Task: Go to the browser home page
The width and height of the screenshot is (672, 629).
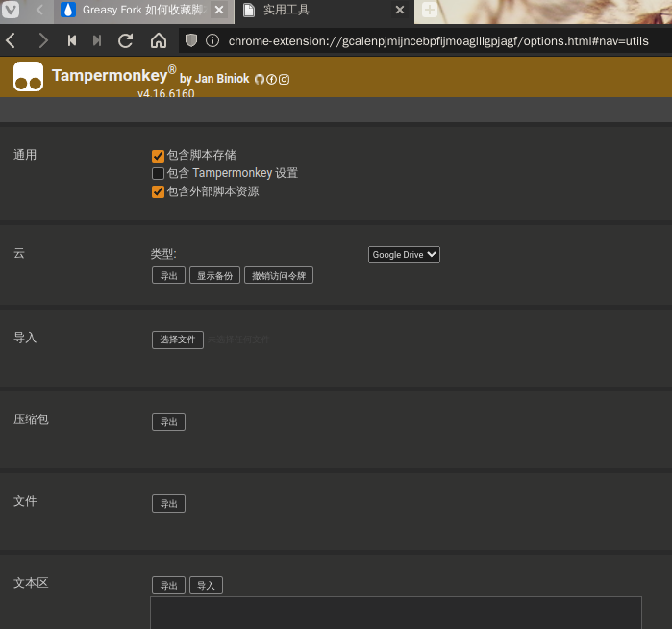Action: click(159, 40)
